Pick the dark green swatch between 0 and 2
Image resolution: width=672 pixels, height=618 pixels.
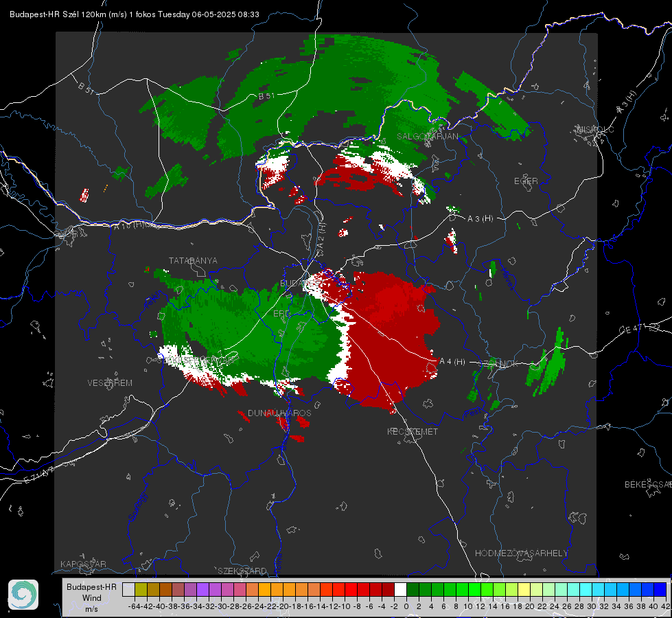413,590
